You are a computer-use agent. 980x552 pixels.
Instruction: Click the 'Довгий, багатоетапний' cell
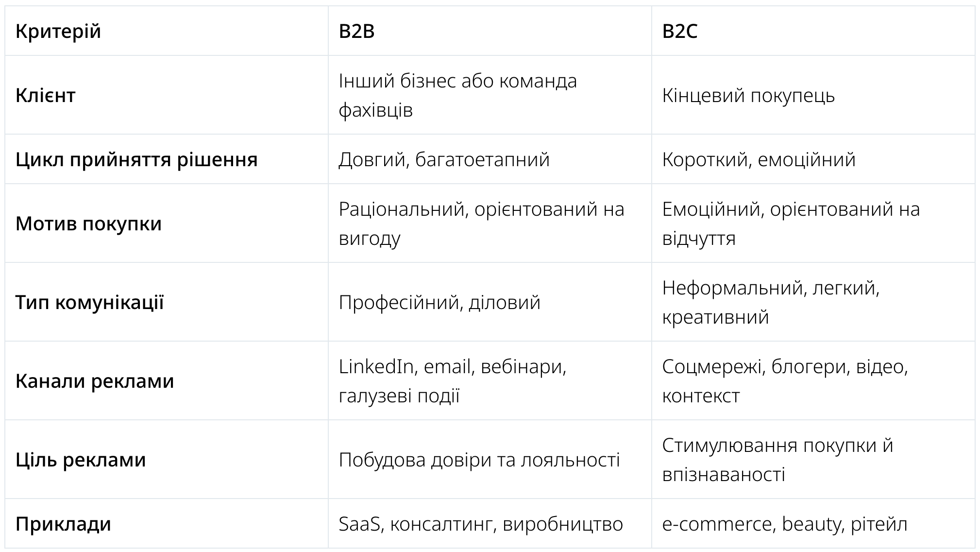444,159
